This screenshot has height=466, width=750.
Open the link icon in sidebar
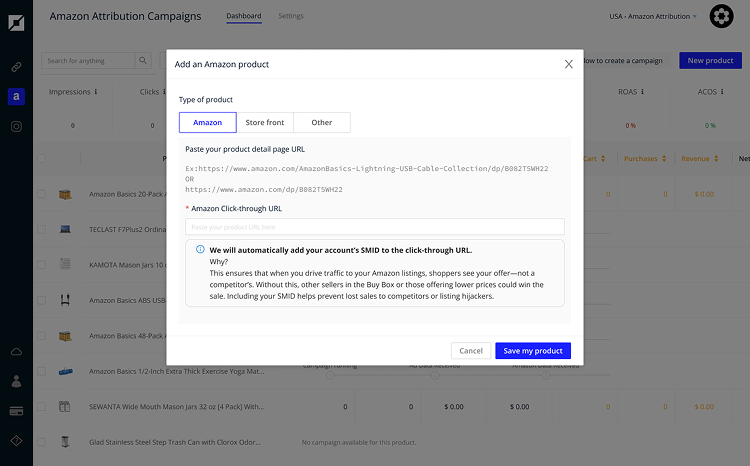[x=16, y=67]
